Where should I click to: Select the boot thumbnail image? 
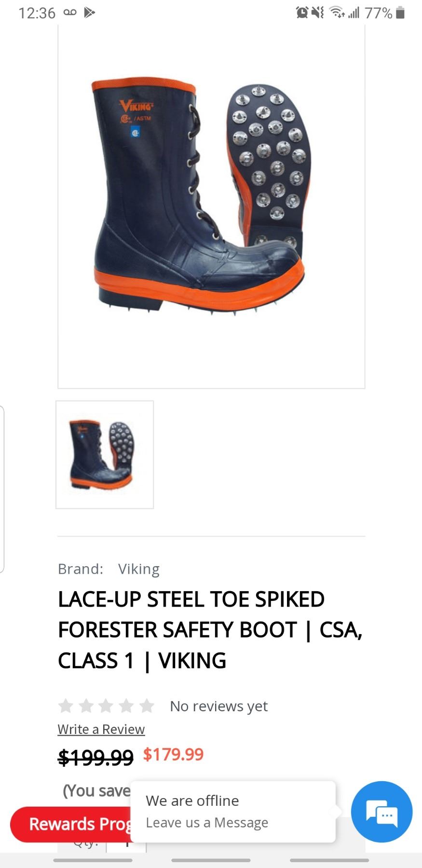(105, 454)
